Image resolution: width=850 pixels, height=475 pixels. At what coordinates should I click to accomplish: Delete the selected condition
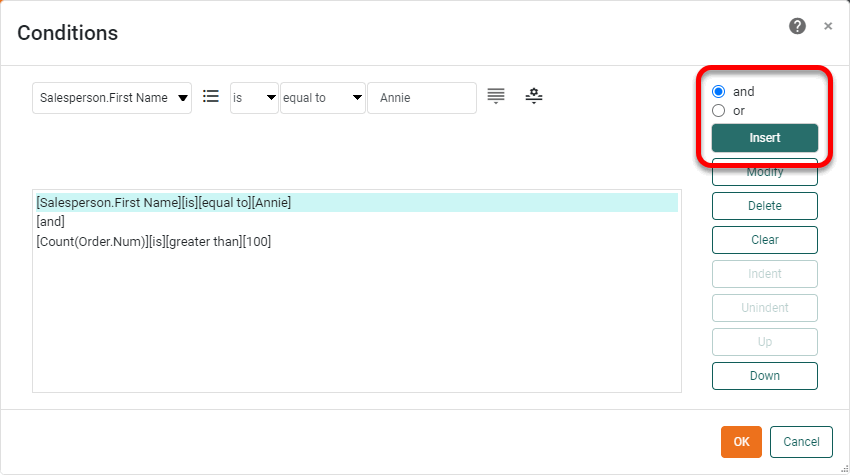pos(764,206)
